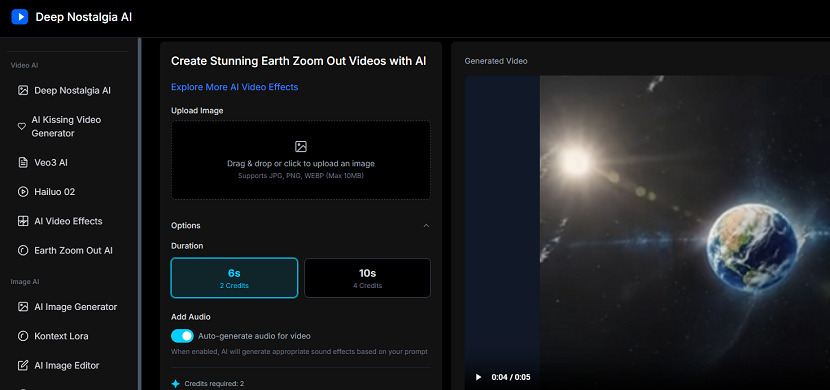
Task: Click the document icon next to Veo3 AI
Action: (23, 162)
